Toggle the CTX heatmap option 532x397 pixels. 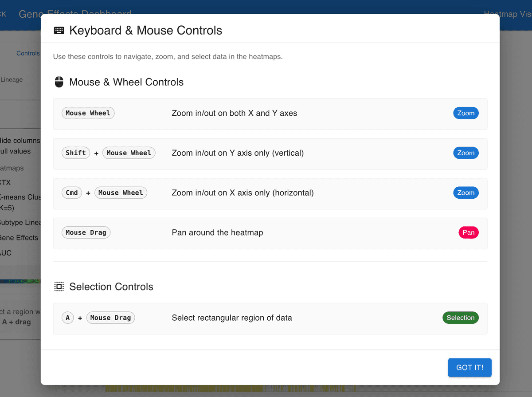(6, 182)
